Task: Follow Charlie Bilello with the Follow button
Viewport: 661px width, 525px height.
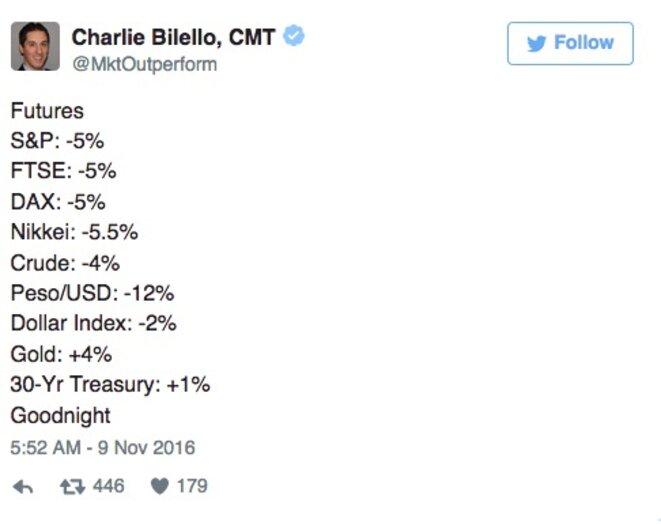Action: point(570,43)
